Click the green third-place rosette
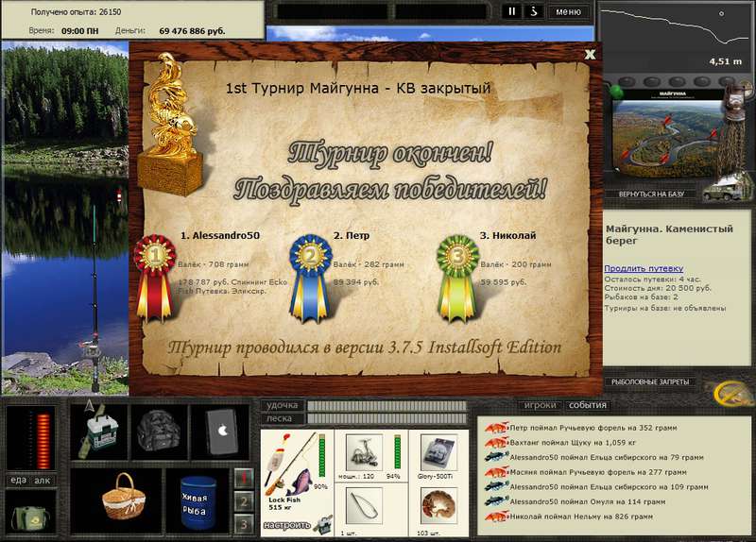Screen dimensions: 756x542 coord(457,278)
